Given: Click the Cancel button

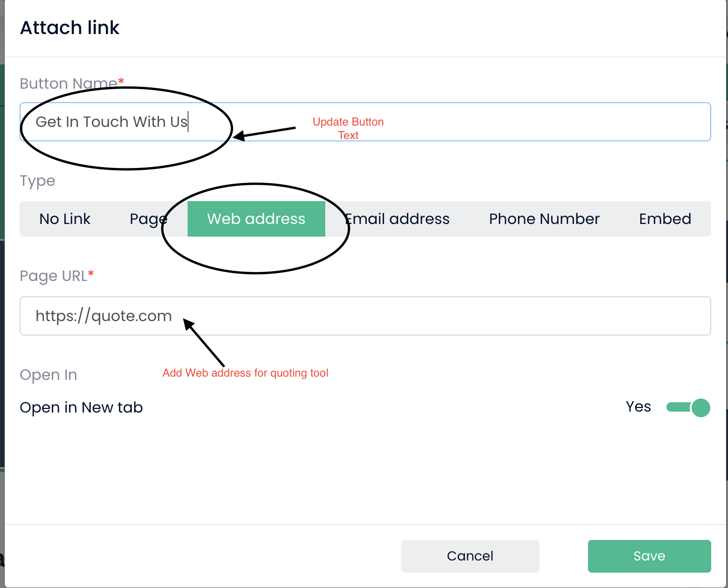Looking at the screenshot, I should [470, 556].
